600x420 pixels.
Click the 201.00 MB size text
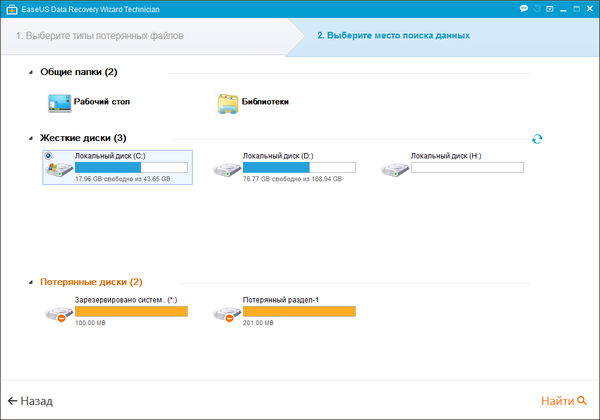(x=258, y=323)
